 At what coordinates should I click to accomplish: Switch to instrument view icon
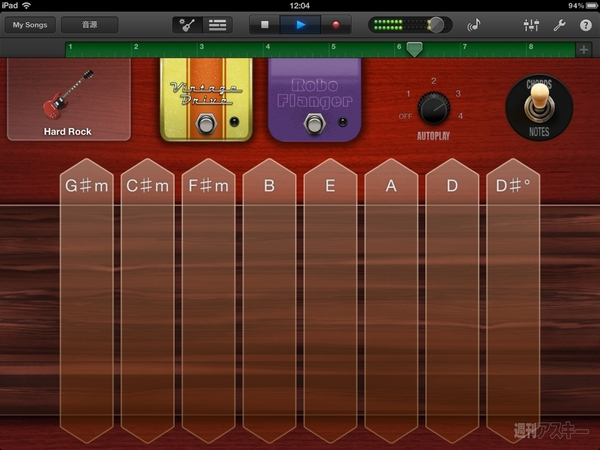[187, 25]
